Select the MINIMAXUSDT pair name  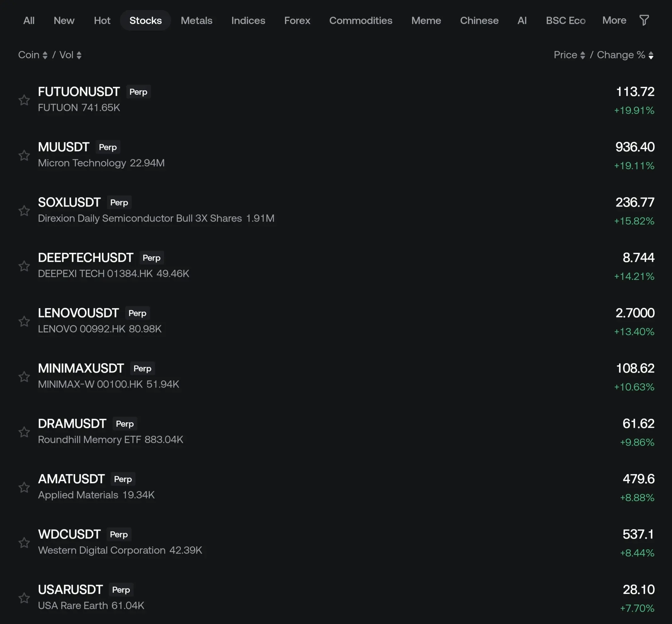(x=81, y=368)
